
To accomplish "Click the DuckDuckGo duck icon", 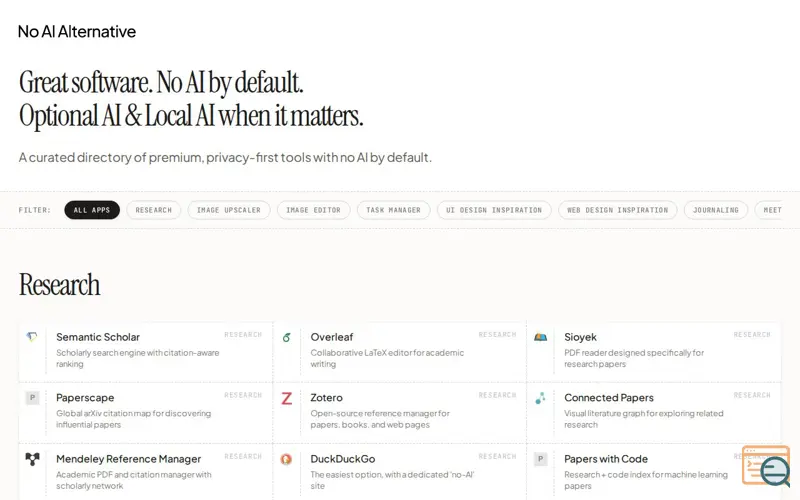I will pyautogui.click(x=286, y=459).
